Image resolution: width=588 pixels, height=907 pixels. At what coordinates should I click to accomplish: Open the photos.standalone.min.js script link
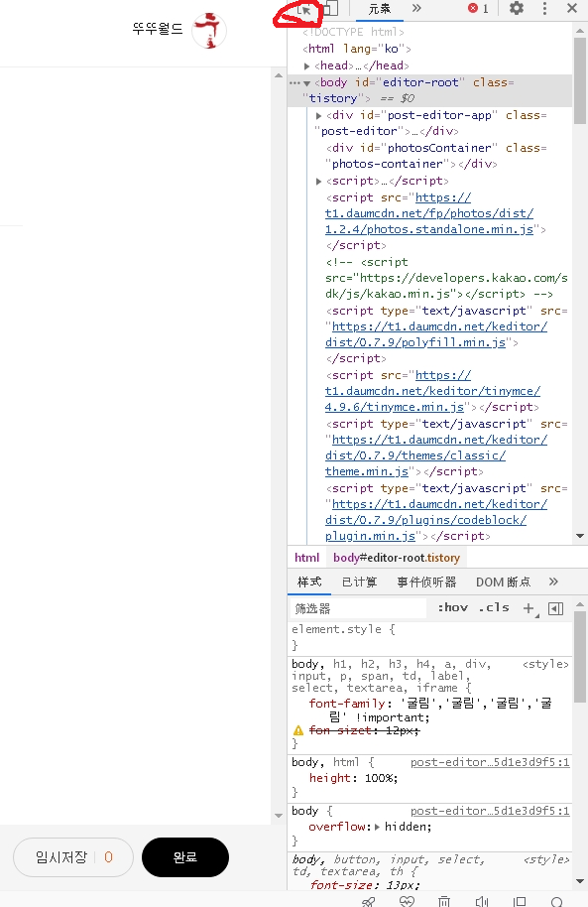[x=429, y=213]
